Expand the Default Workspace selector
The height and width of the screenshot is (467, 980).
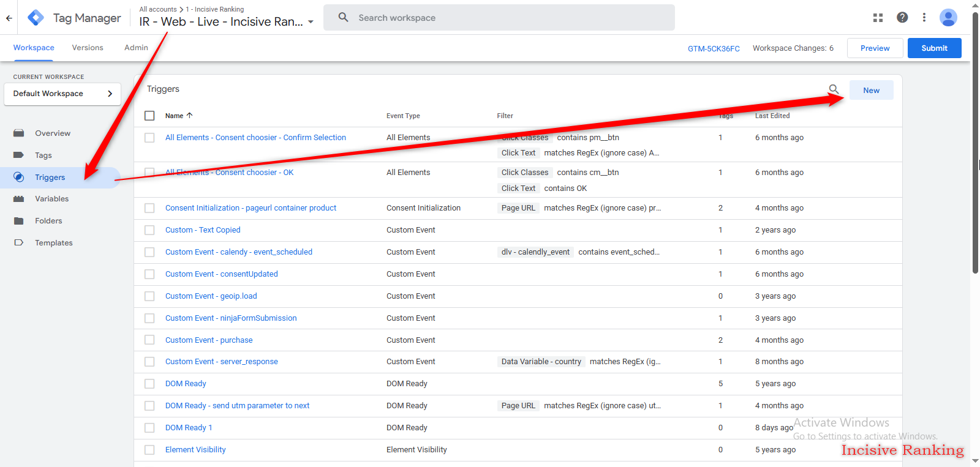pos(62,94)
